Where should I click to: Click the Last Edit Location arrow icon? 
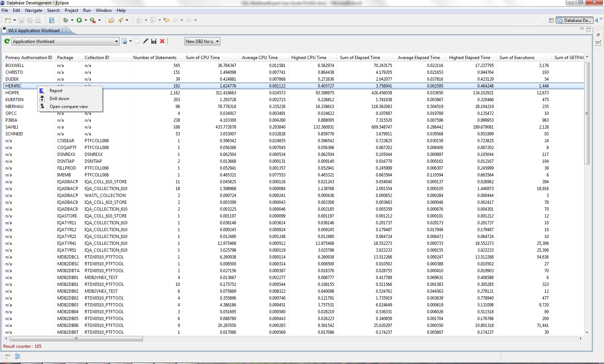click(x=166, y=20)
